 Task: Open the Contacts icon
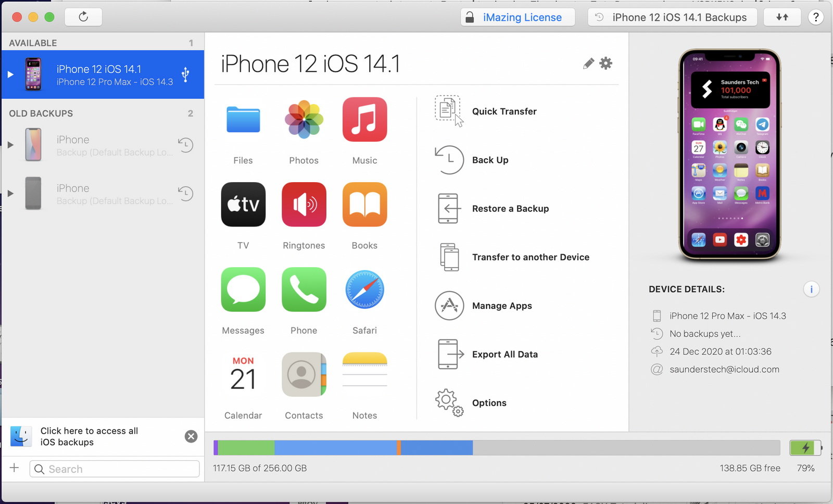coord(304,374)
